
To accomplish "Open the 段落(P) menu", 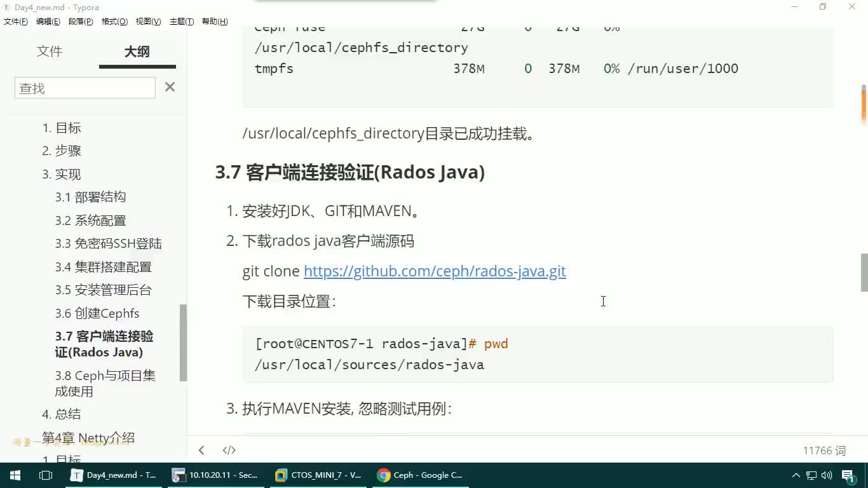I will click(x=81, y=22).
